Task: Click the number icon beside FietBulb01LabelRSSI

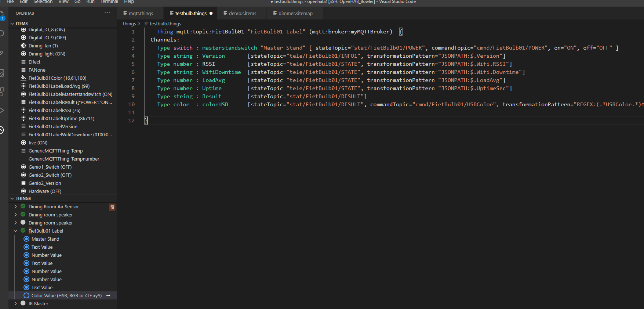Action: coord(23,110)
